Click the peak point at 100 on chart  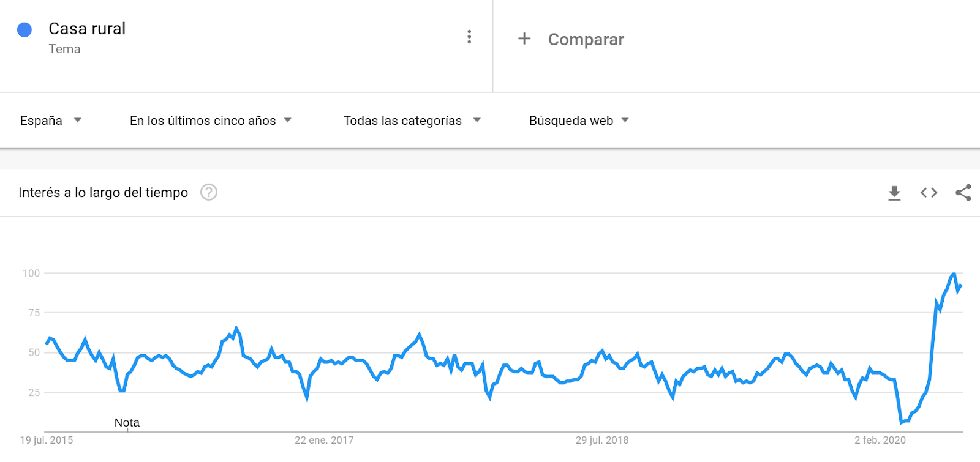coord(954,273)
